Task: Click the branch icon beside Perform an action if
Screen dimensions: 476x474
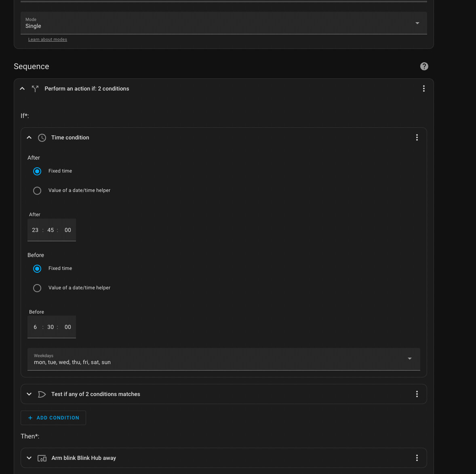Action: (x=35, y=88)
